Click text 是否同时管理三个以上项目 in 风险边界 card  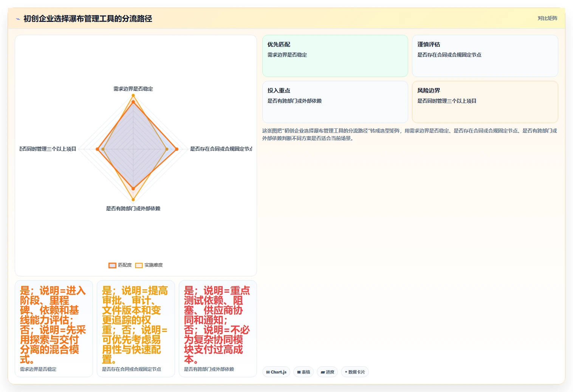[x=447, y=101]
